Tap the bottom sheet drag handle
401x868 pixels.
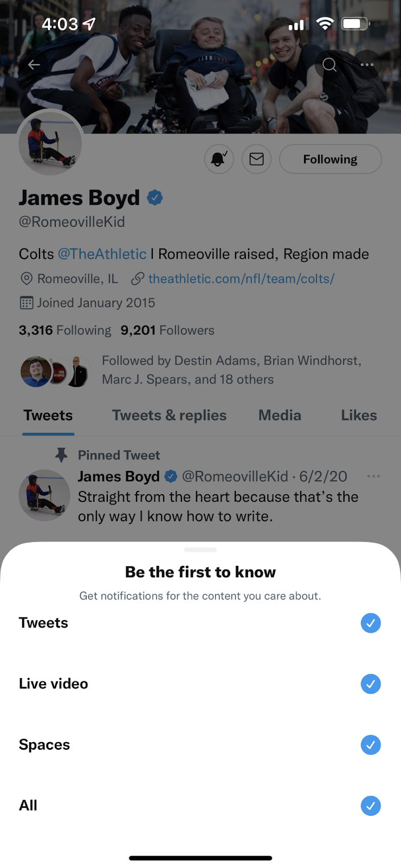point(200,550)
